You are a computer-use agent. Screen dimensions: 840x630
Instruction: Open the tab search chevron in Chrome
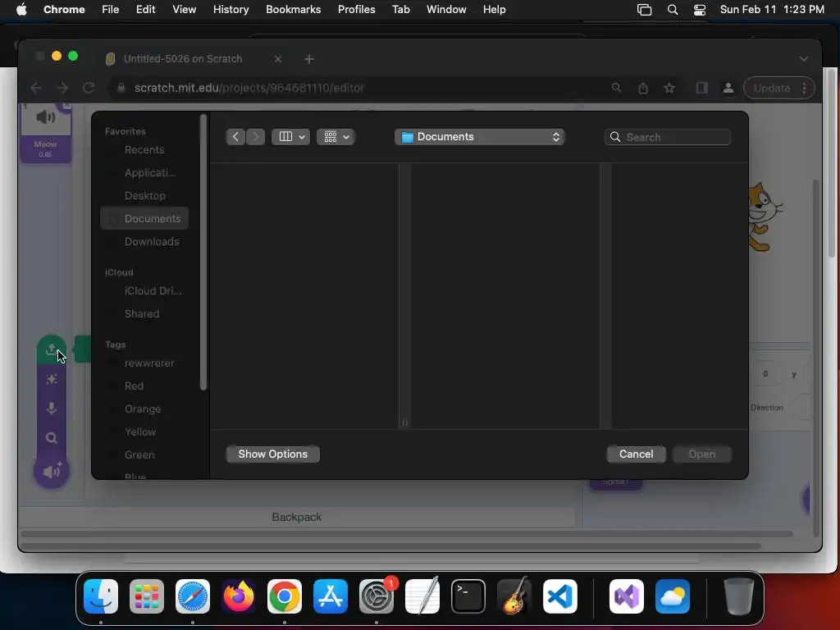point(804,59)
